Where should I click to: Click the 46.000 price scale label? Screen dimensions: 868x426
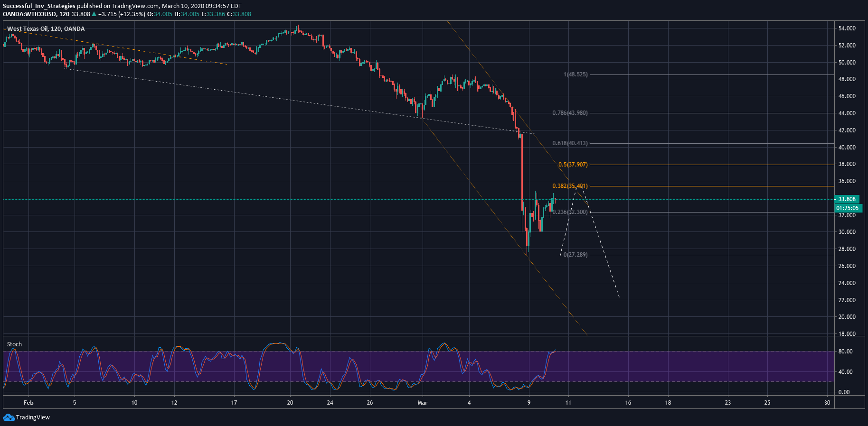(x=847, y=96)
